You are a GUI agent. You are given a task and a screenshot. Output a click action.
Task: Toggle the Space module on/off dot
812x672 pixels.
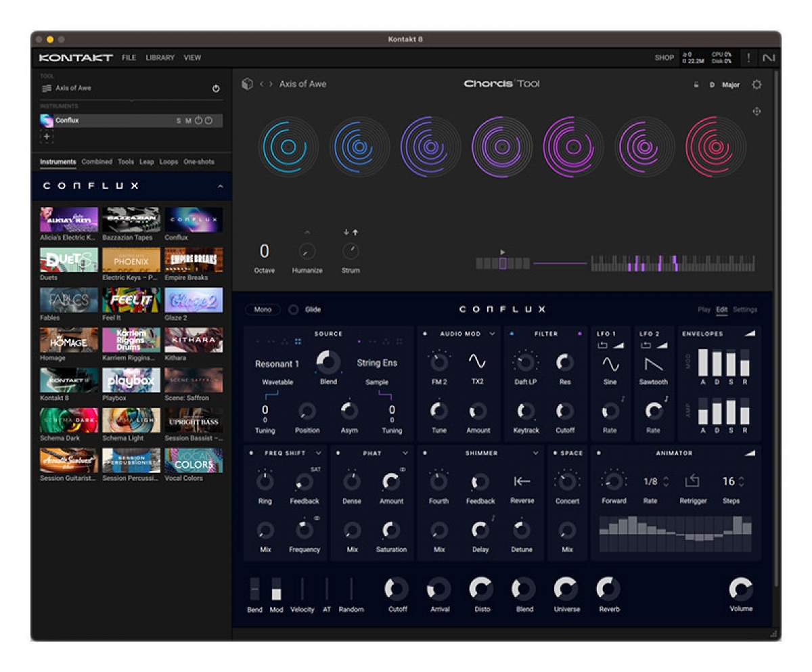(555, 453)
